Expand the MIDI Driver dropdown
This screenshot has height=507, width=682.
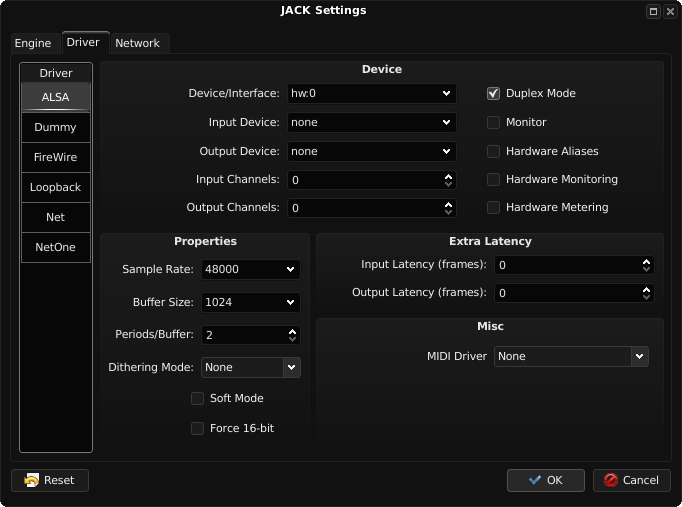coord(571,357)
